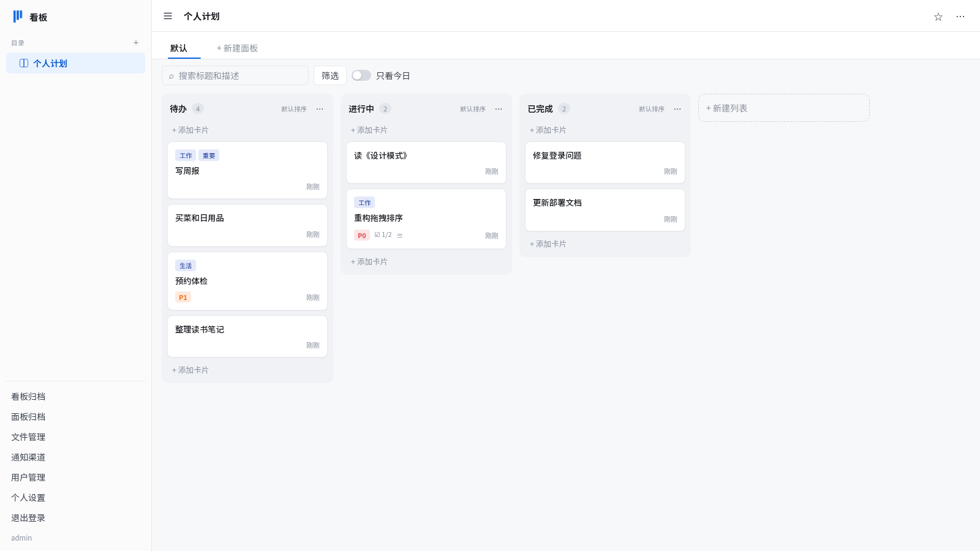The image size is (980, 551).
Task: Click the P0 priority badge
Action: [x=362, y=236]
